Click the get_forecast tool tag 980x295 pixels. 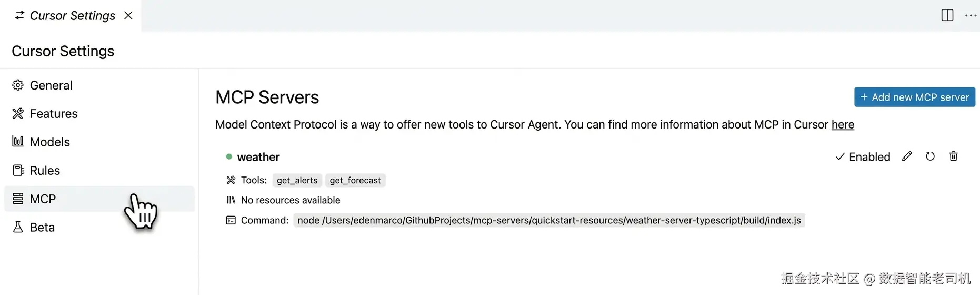pos(355,181)
